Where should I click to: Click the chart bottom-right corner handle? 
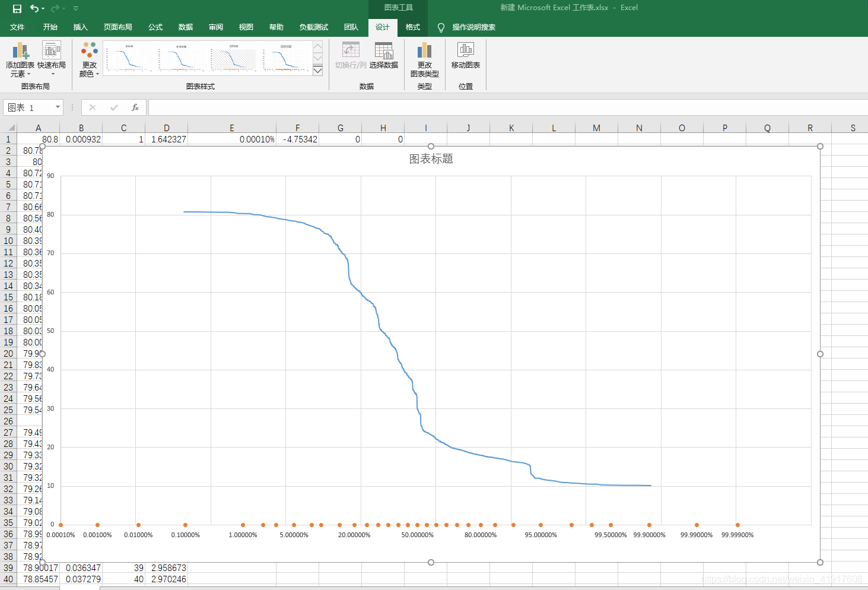pos(820,562)
